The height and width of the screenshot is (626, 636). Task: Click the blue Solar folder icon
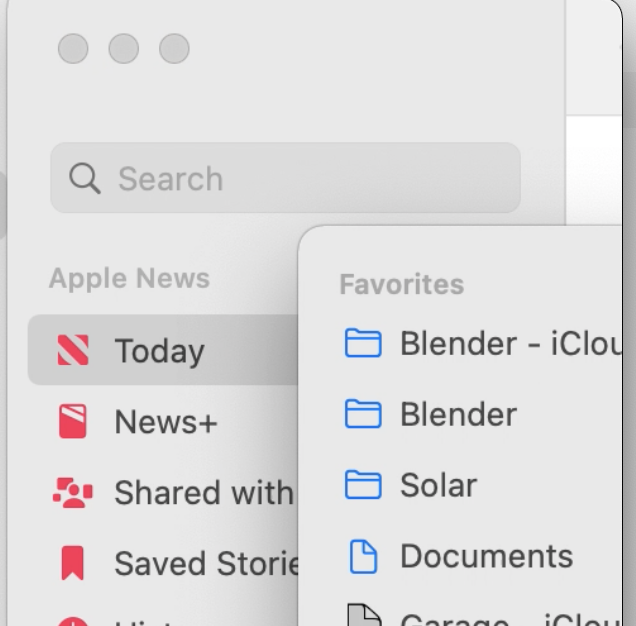pyautogui.click(x=363, y=484)
